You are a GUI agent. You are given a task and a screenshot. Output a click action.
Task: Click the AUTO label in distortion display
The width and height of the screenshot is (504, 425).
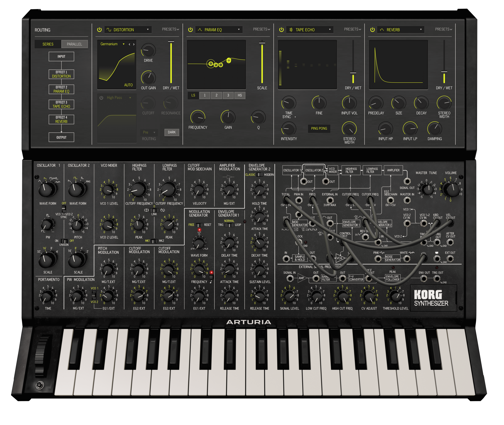click(128, 85)
